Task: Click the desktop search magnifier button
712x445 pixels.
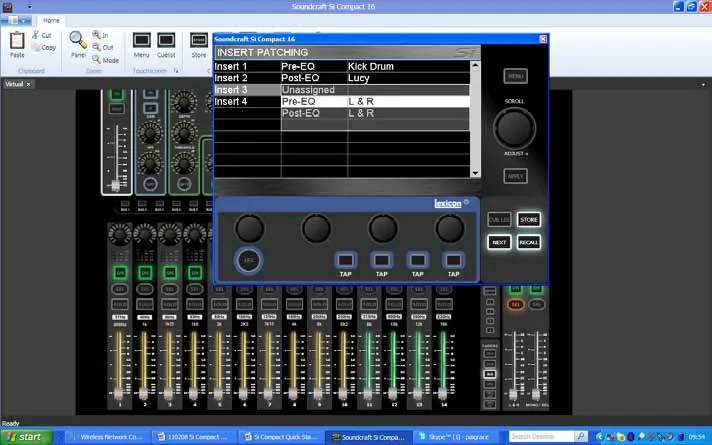Action: point(581,437)
